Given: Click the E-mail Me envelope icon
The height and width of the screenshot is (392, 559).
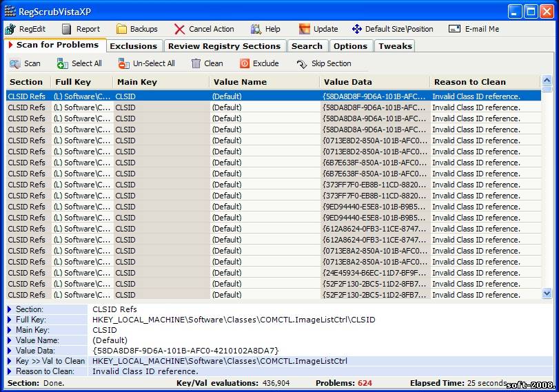Looking at the screenshot, I should 454,29.
